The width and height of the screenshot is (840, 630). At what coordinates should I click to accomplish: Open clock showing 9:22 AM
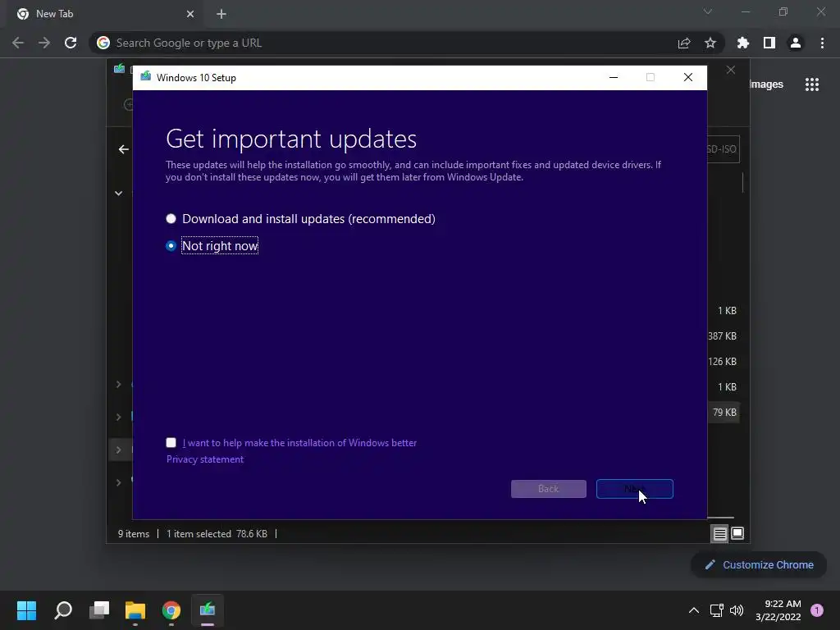(x=778, y=610)
